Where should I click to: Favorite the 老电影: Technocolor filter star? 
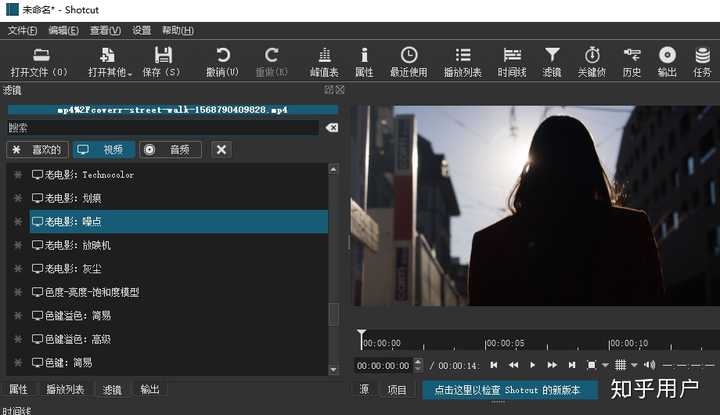pos(18,175)
